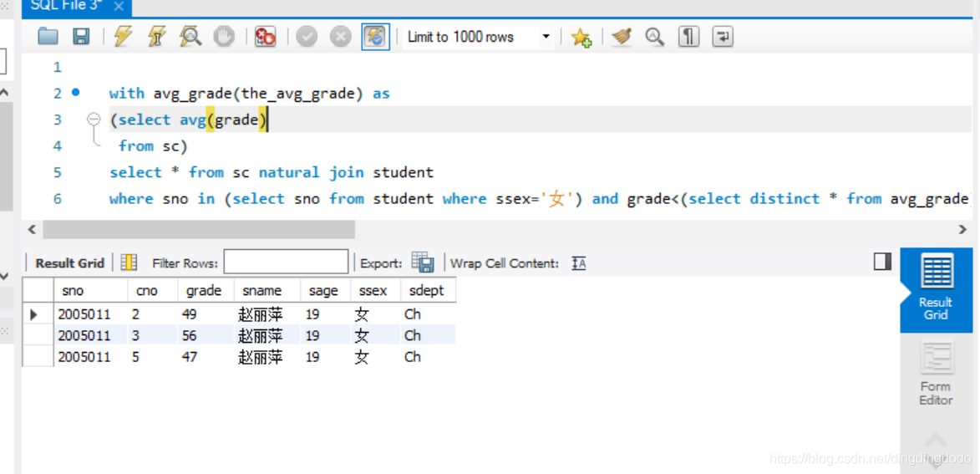Toggle result grid form icon next to Result Grid
The image size is (980, 474).
[129, 262]
